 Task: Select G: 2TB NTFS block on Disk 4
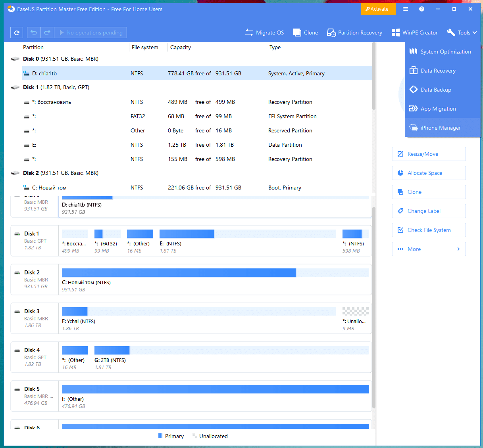[x=231, y=357]
